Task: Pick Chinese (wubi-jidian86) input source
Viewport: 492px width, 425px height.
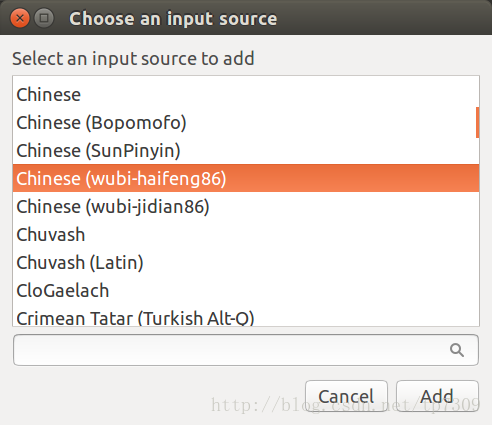Action: [246, 206]
